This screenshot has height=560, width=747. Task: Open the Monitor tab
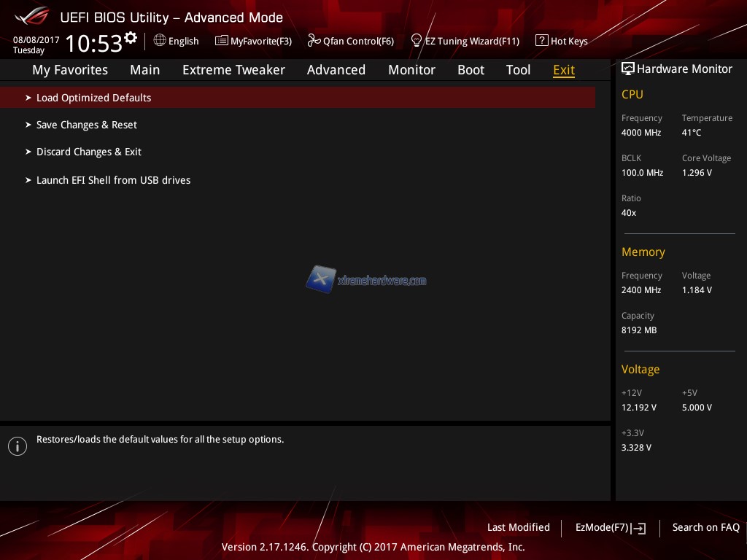(411, 70)
